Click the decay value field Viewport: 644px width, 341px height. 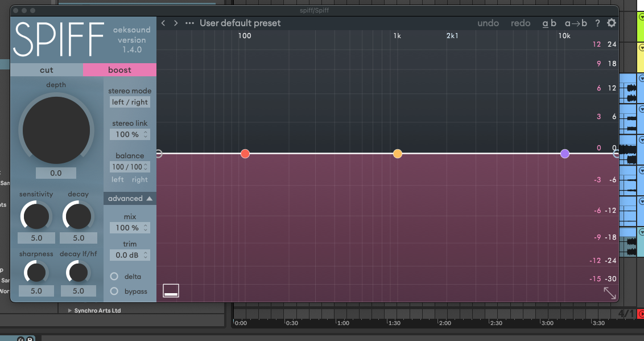79,238
